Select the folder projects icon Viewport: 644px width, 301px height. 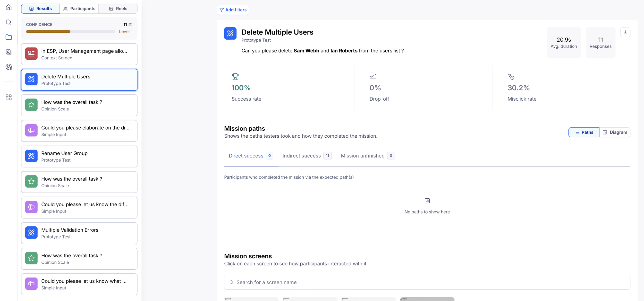pyautogui.click(x=9, y=37)
